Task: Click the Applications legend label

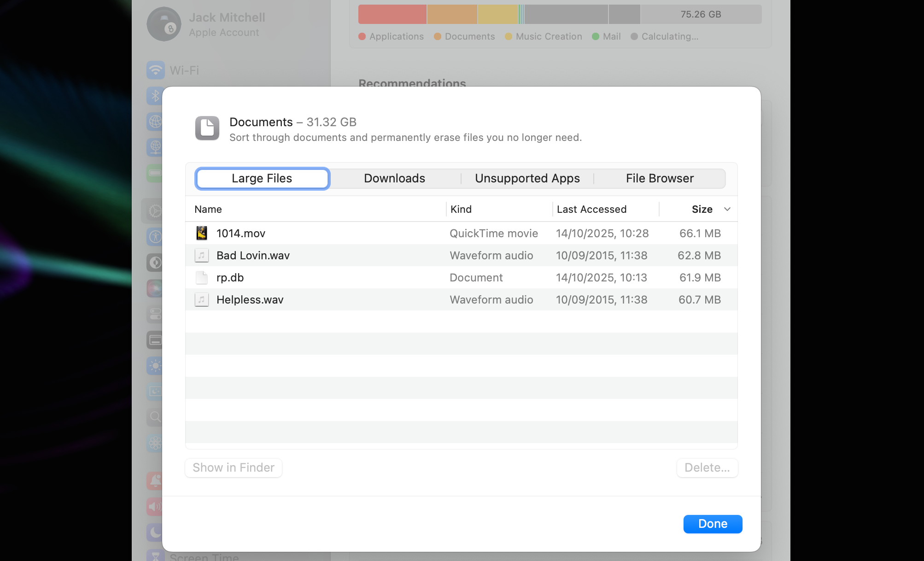Action: click(396, 36)
